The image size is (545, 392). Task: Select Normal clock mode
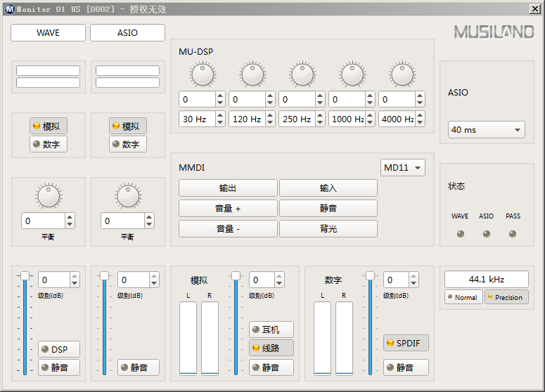[463, 297]
